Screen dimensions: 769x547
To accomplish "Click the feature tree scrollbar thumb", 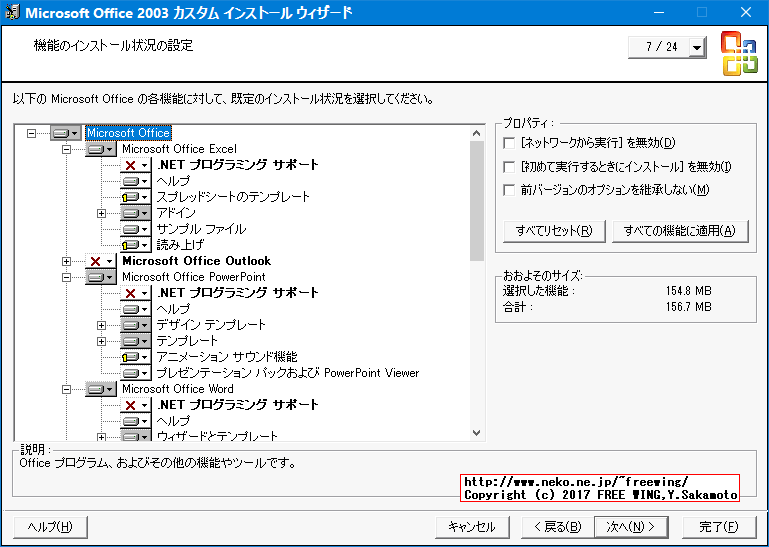I will (x=476, y=201).
